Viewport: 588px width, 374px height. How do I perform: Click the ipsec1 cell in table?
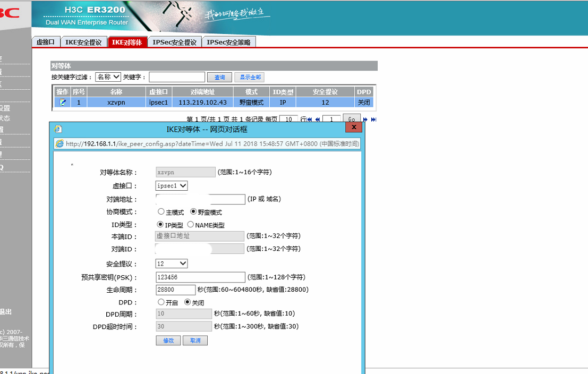pyautogui.click(x=159, y=102)
